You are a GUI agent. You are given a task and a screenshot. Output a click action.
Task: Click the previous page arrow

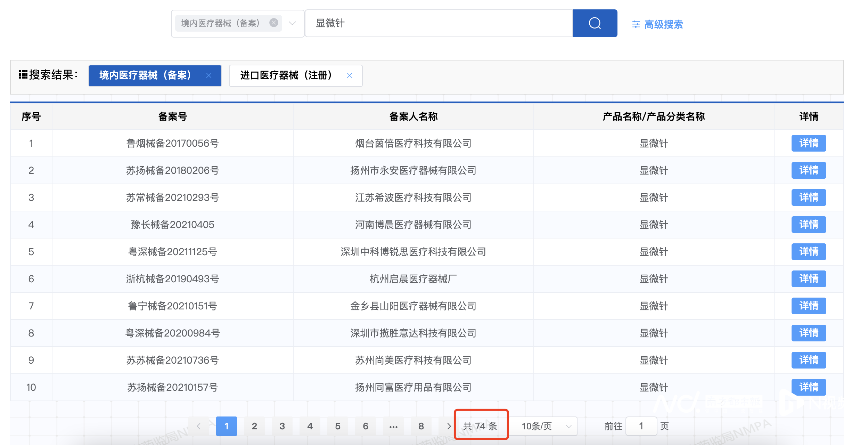[199, 426]
